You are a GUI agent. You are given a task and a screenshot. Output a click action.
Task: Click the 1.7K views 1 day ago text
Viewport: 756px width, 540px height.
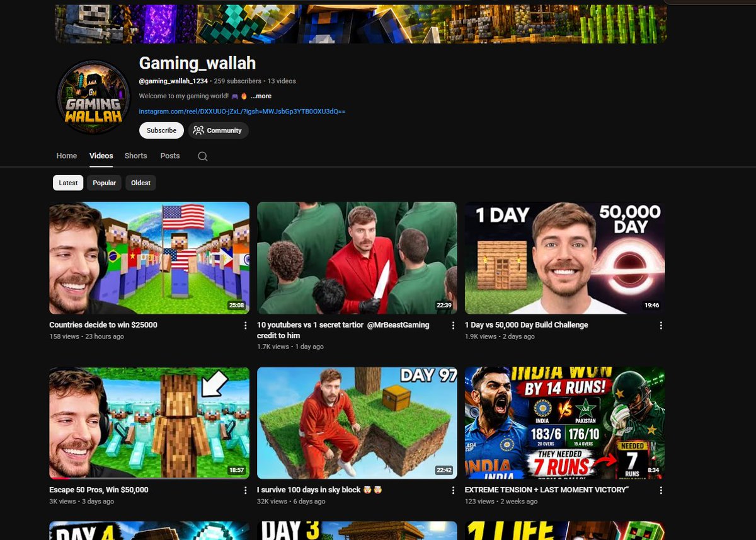tap(290, 347)
